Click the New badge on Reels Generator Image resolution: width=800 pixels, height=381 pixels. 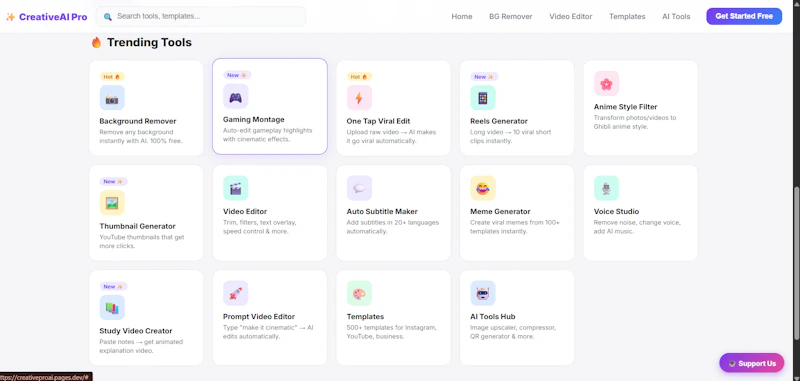point(484,77)
